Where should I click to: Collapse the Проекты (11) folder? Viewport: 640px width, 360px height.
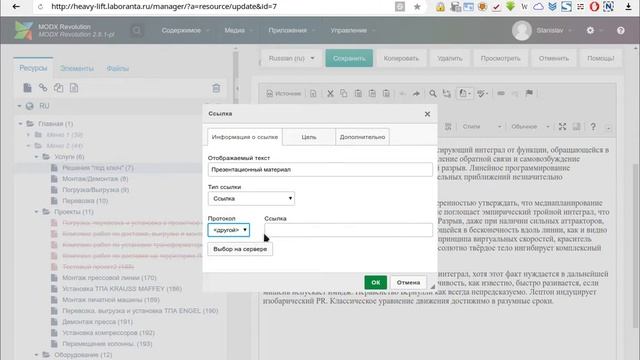tap(36, 212)
